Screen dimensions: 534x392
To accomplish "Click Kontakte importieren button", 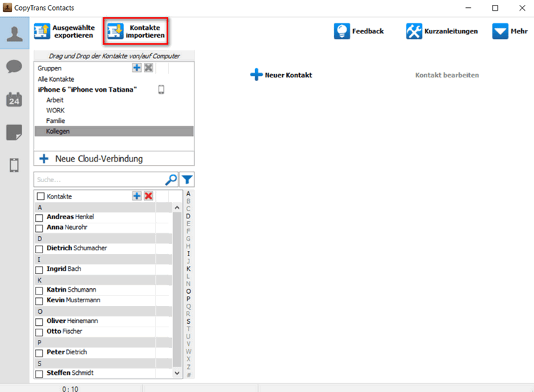I will 135,31.
